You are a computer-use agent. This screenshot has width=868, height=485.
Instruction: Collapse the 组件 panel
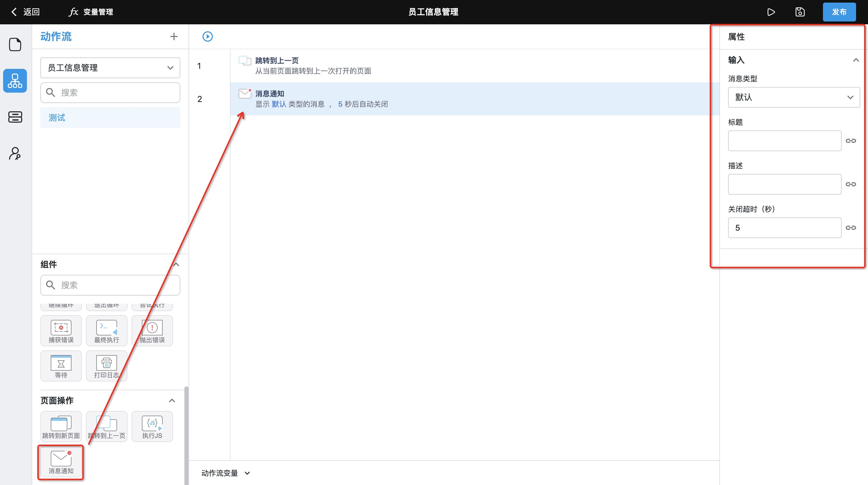pos(176,264)
